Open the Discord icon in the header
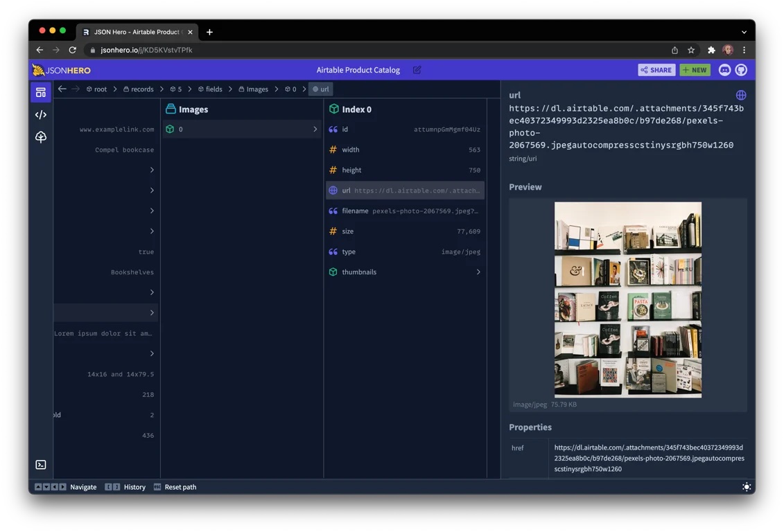Screen dimensions: 784x532 tap(724, 70)
